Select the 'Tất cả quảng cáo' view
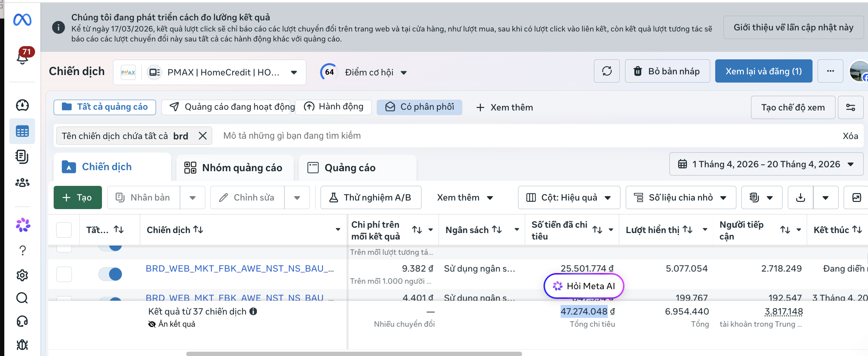Viewport: 868px width, 356px height. [x=105, y=107]
